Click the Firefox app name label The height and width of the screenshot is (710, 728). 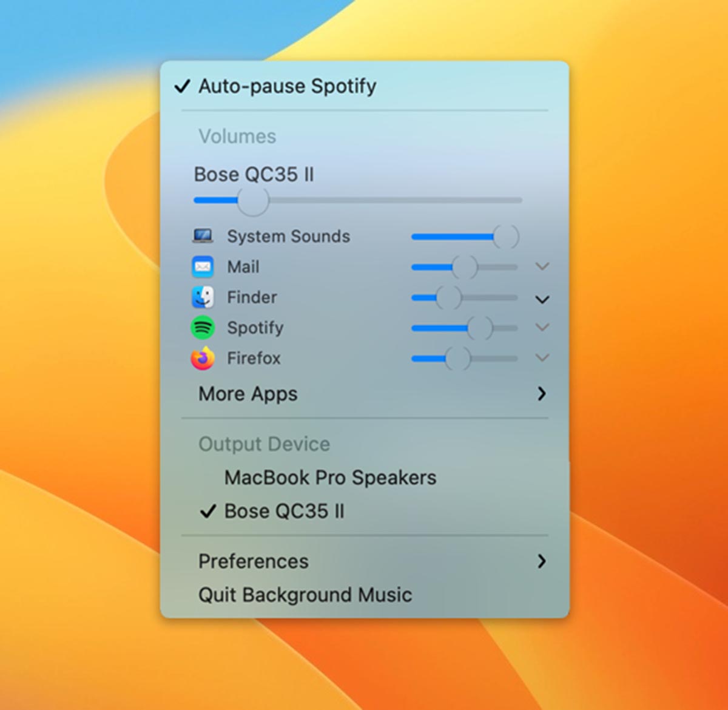pos(254,358)
